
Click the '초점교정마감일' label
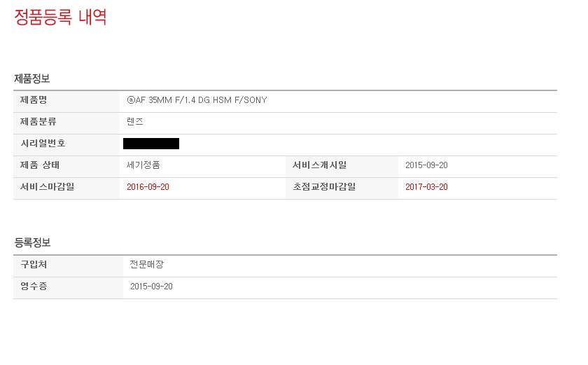tap(324, 187)
